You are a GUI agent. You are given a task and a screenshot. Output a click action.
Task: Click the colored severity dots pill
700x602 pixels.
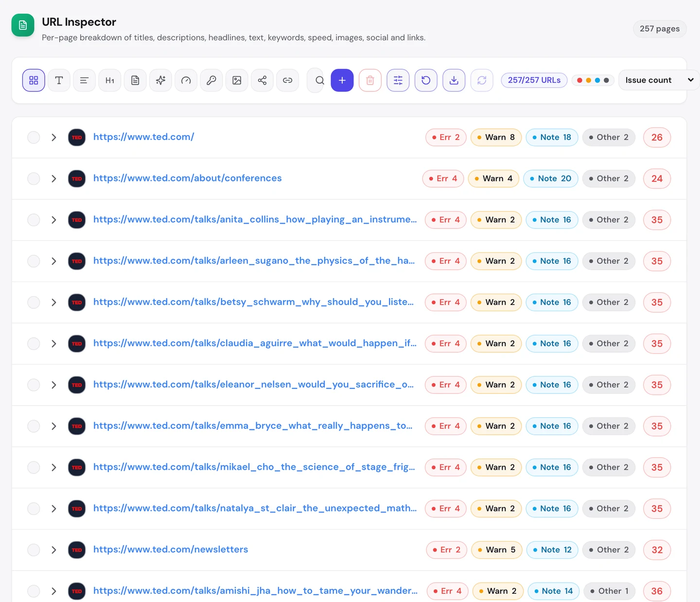click(x=593, y=80)
